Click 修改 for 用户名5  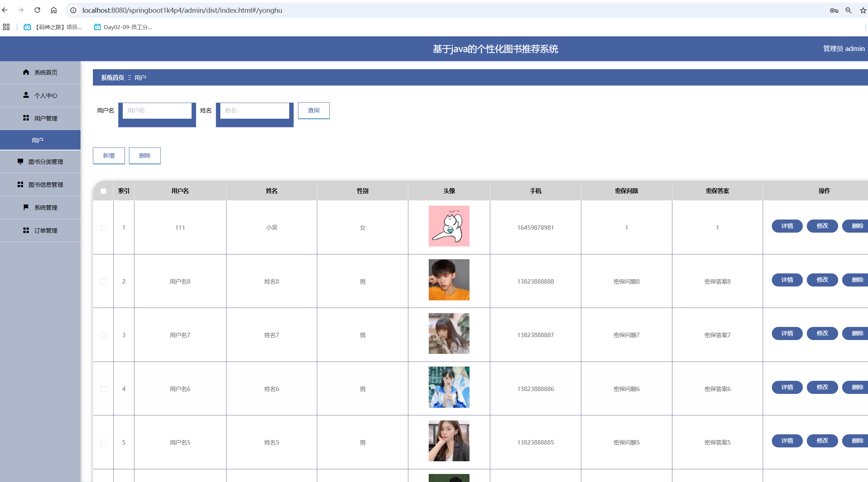click(822, 441)
